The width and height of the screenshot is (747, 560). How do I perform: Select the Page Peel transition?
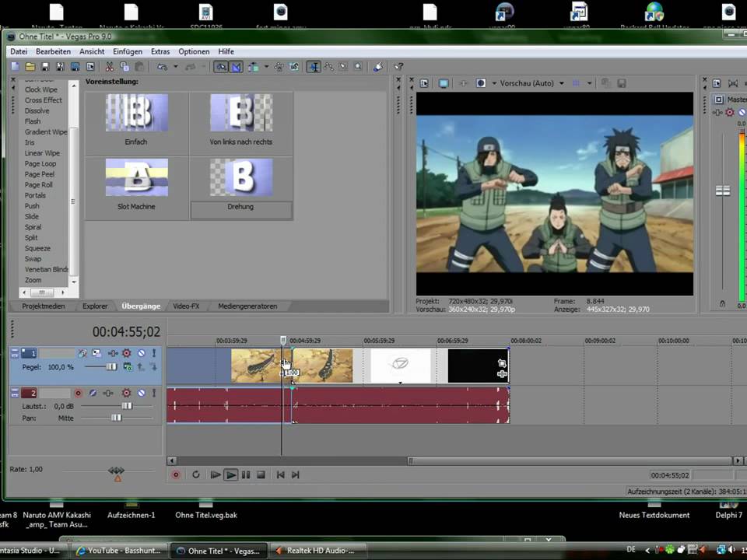pos(40,174)
